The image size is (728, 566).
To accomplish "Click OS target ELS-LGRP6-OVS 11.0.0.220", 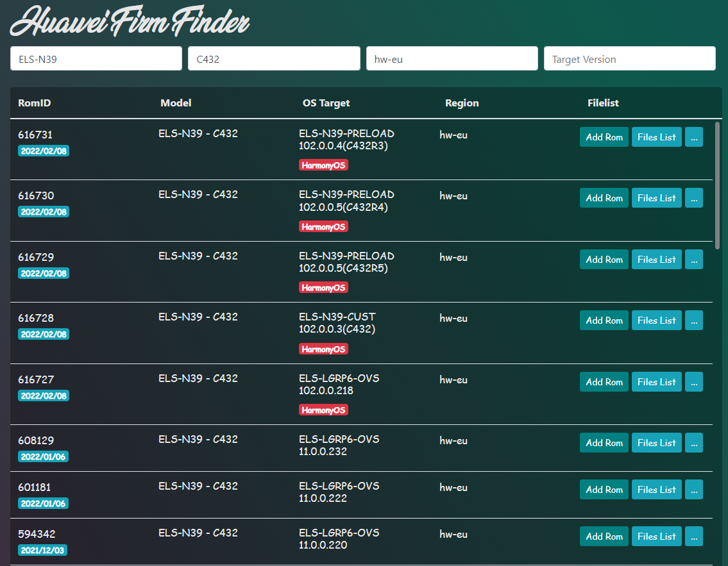I will click(x=339, y=539).
